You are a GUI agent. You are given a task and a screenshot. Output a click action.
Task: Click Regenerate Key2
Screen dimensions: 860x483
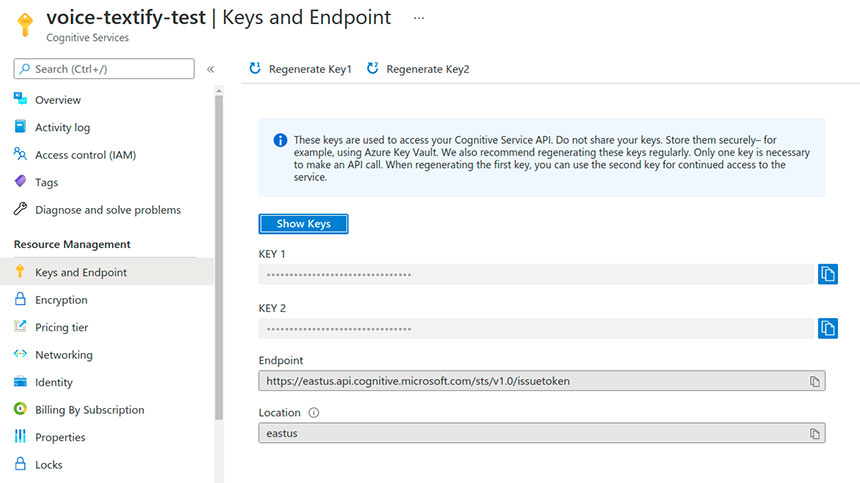click(418, 69)
